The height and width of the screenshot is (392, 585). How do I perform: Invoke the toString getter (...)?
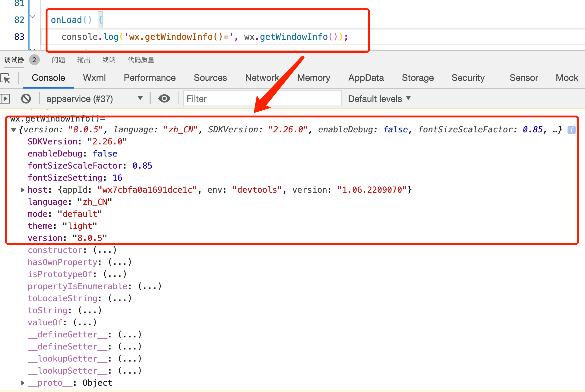click(x=90, y=311)
